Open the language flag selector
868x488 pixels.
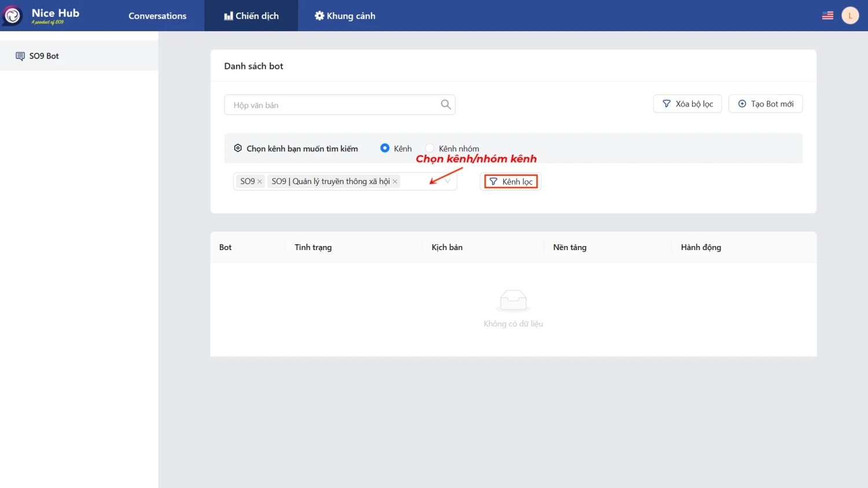827,16
